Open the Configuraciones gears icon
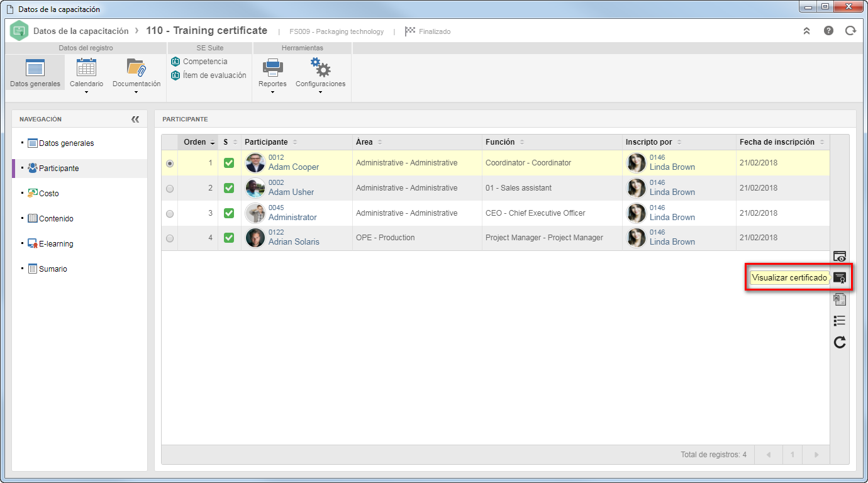The image size is (868, 483). [320, 67]
